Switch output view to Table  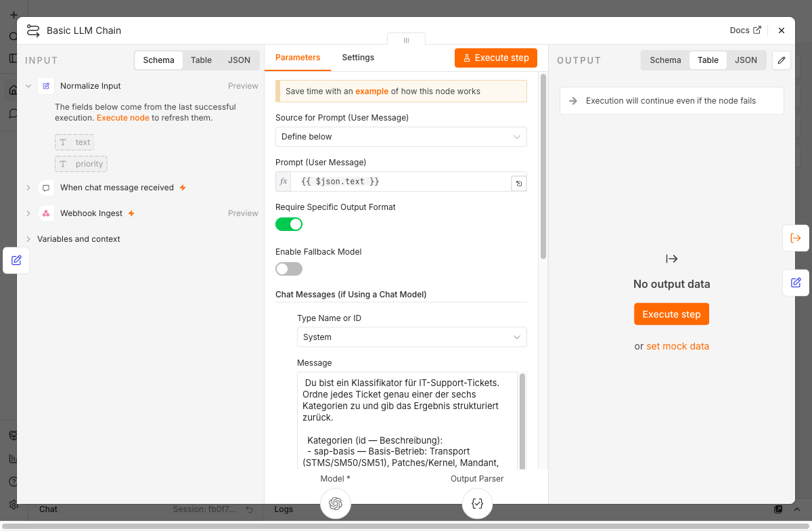(708, 60)
